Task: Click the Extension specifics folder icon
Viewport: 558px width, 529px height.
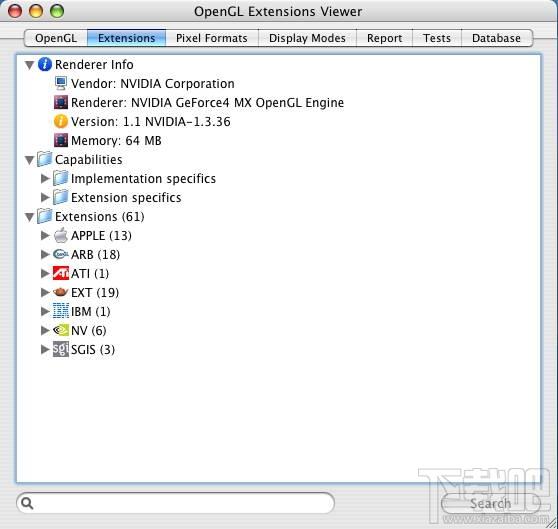Action: (60, 197)
